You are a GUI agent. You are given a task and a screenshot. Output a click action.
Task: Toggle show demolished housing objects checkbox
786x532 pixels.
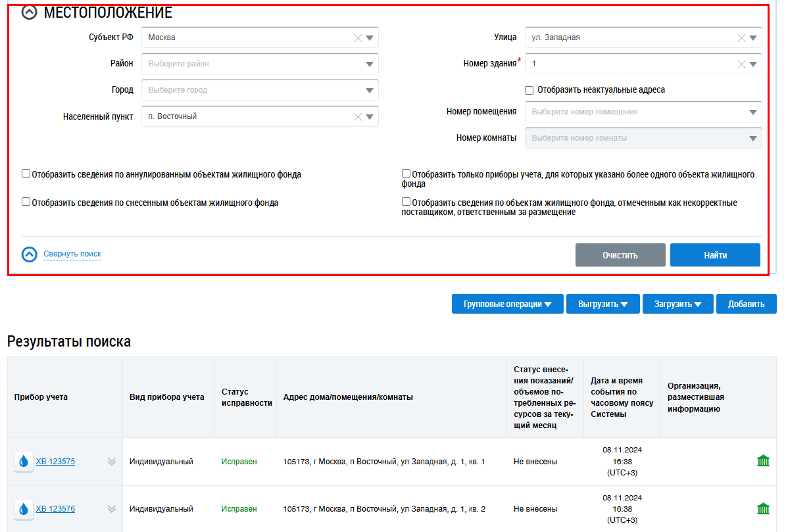26,202
